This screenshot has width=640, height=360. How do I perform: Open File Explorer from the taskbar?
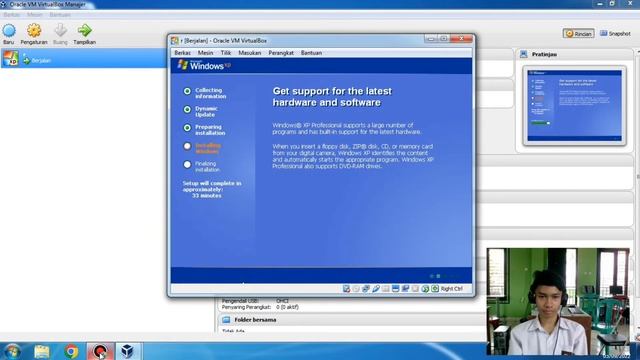click(x=42, y=351)
